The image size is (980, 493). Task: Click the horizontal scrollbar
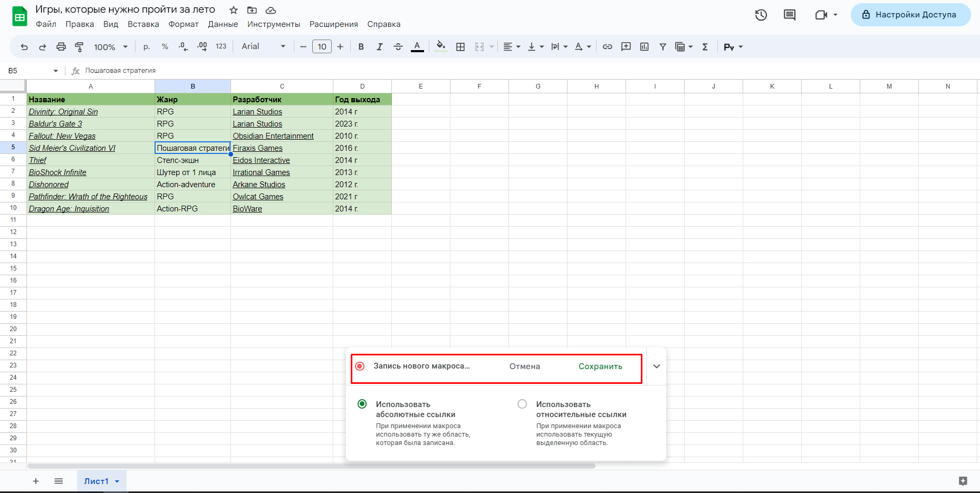tap(311, 466)
